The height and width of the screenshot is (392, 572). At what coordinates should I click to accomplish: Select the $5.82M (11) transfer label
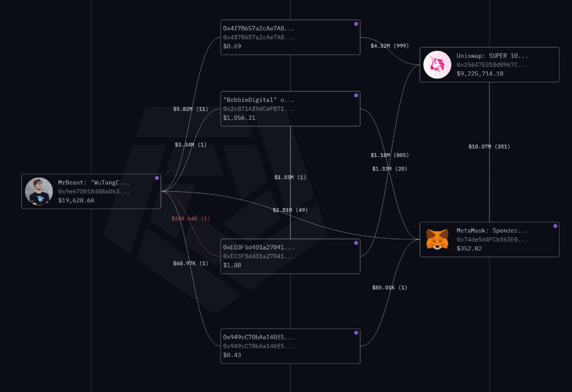coord(191,109)
